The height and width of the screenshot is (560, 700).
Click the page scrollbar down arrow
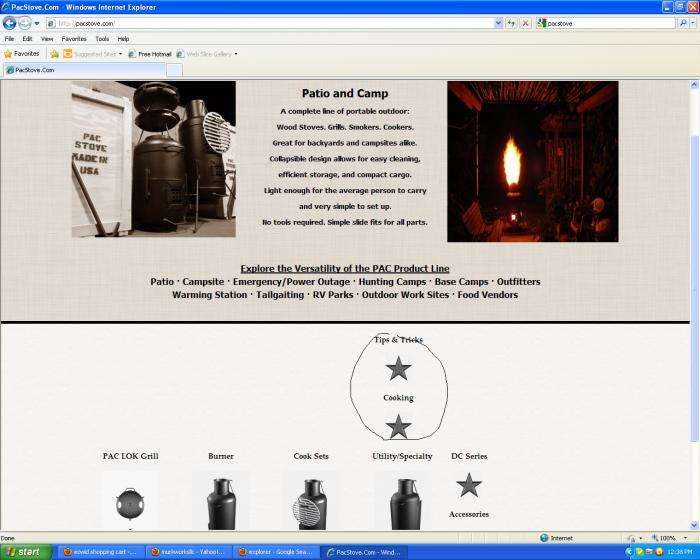[x=695, y=525]
